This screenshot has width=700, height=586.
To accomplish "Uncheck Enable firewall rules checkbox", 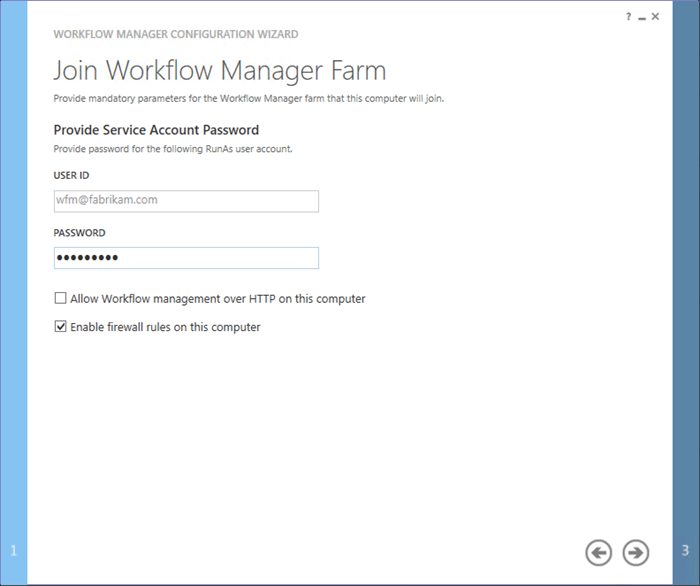I will pos(61,326).
